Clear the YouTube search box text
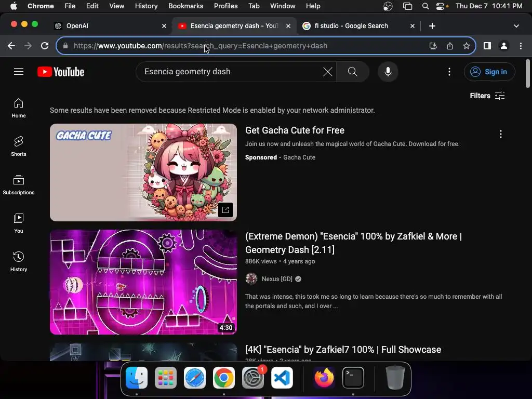The height and width of the screenshot is (399, 532). [327, 72]
